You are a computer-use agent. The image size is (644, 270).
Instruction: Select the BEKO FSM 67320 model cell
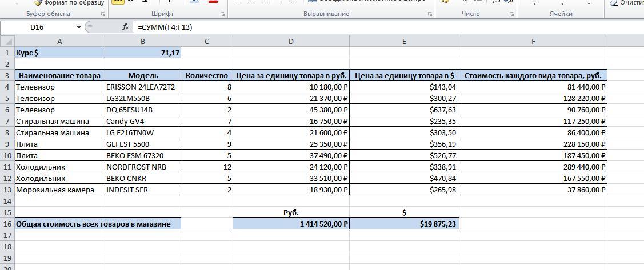point(143,155)
